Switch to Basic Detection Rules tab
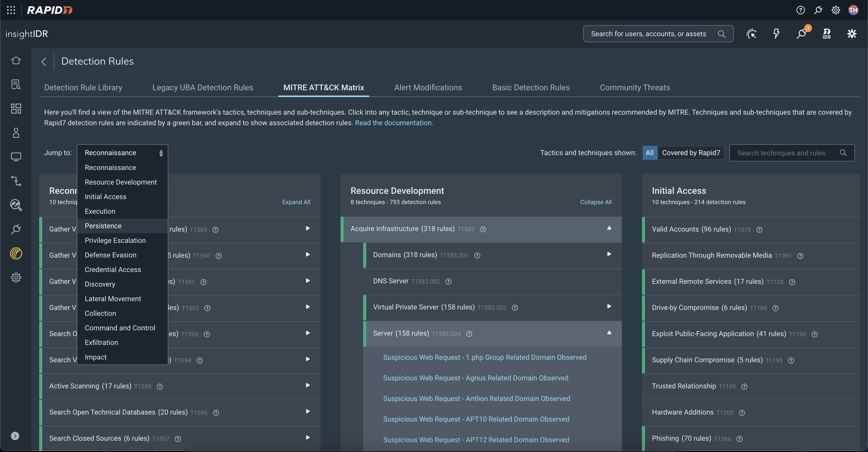868x452 pixels. [x=531, y=87]
